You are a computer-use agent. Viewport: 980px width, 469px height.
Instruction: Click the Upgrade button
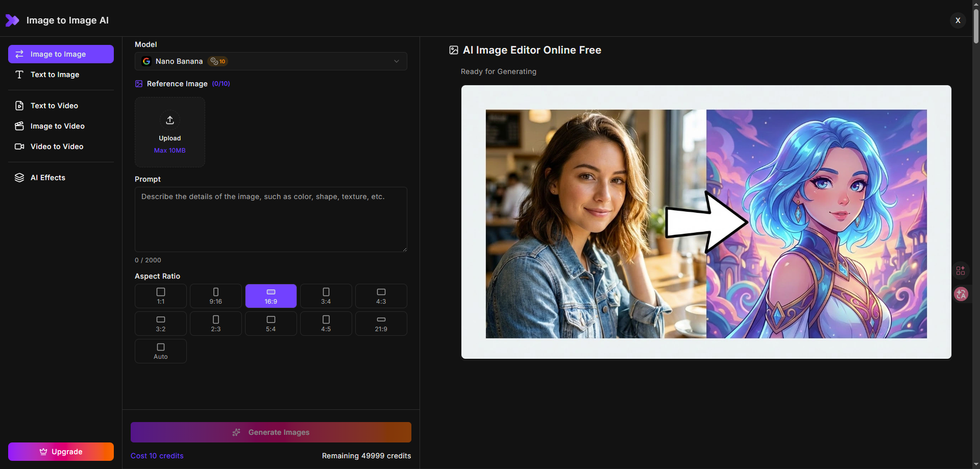click(x=61, y=452)
